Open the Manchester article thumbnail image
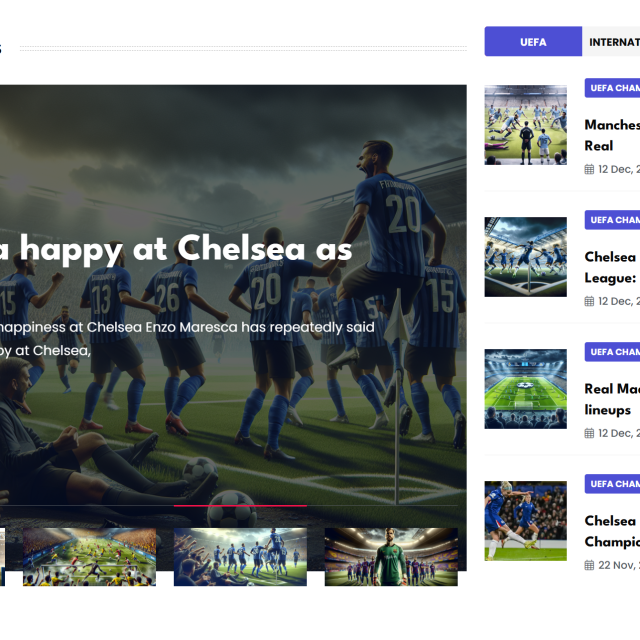 pyautogui.click(x=525, y=125)
